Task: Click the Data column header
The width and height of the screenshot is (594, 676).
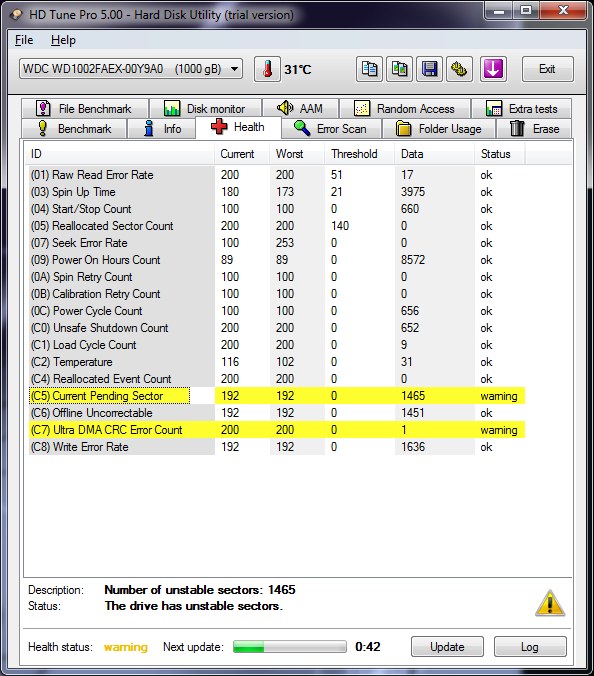Action: tap(434, 154)
